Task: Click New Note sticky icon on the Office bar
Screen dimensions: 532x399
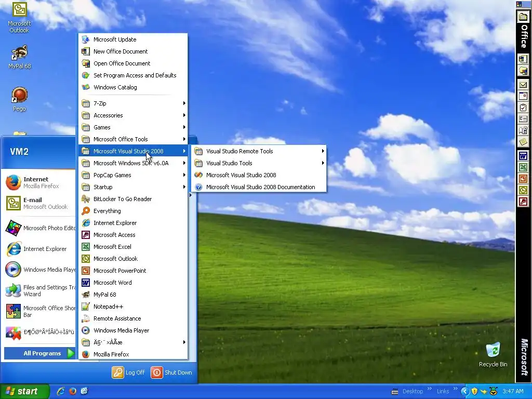Action: (x=523, y=141)
